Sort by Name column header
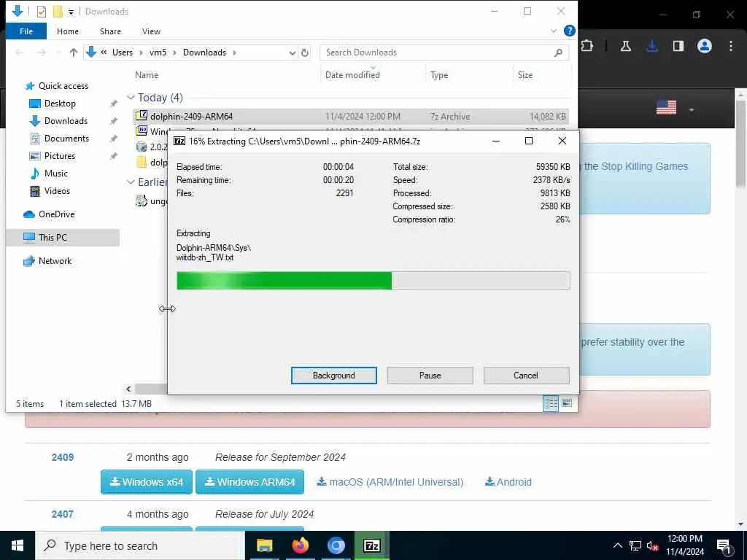Viewport: 747px width, 560px height. pos(146,75)
